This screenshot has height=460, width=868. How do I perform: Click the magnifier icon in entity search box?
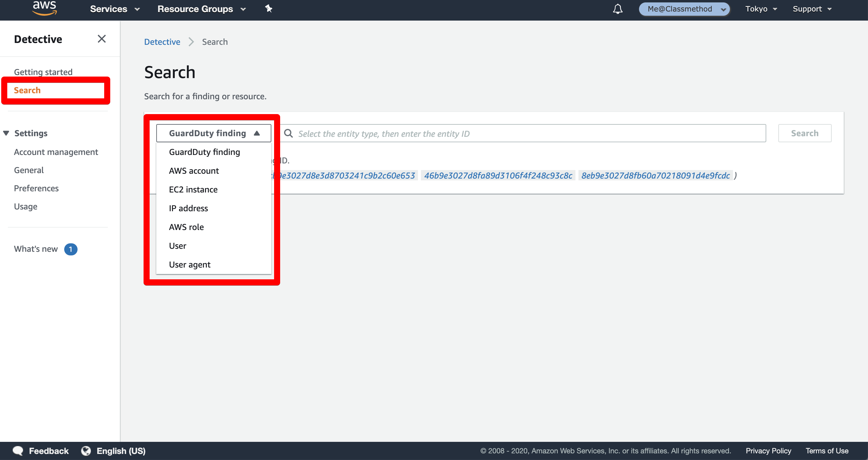pos(288,133)
